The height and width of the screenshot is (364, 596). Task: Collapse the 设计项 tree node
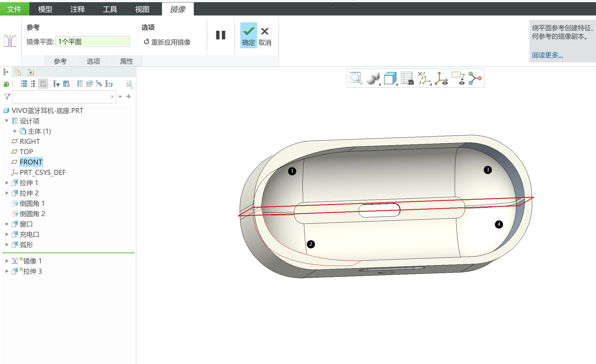(7, 121)
